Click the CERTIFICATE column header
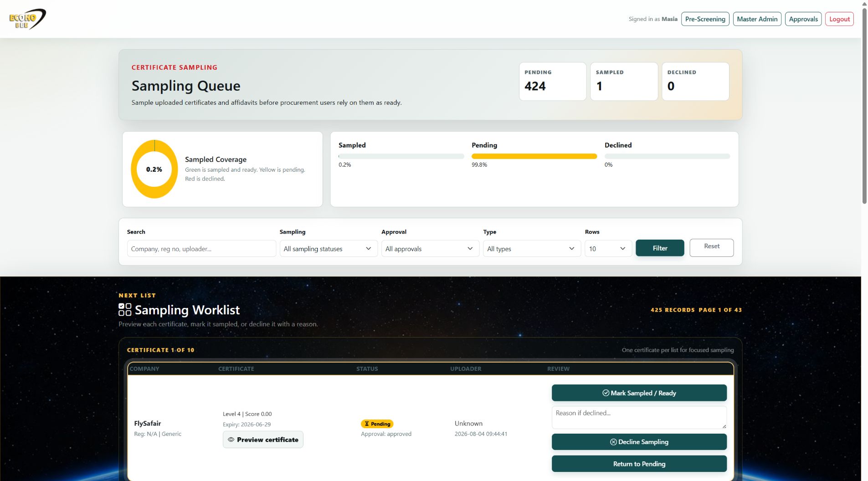Image resolution: width=868 pixels, height=481 pixels. click(x=236, y=369)
